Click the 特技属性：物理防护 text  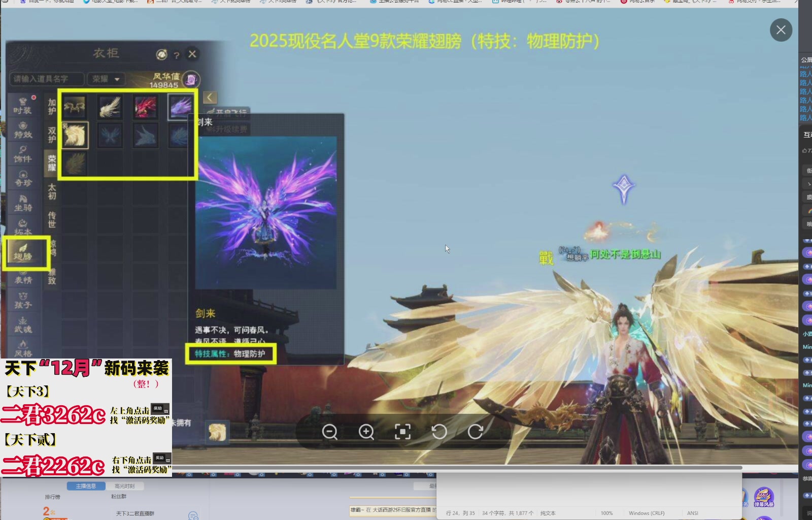pos(230,354)
